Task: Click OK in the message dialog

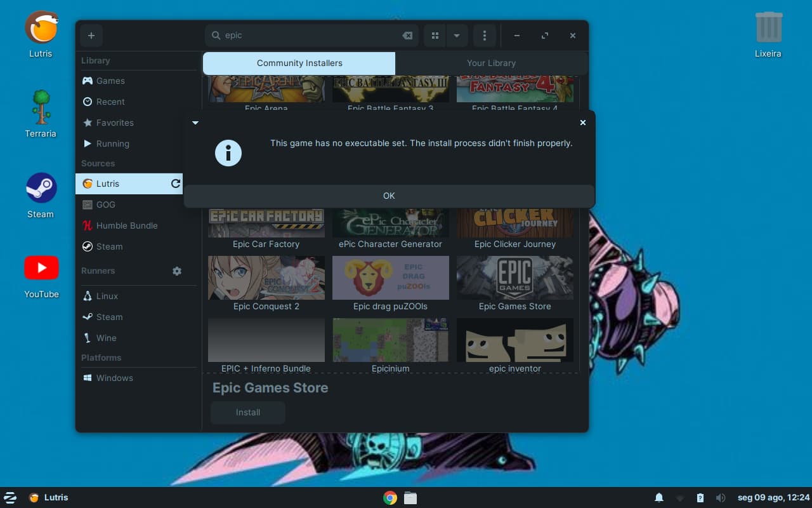Action: (389, 196)
